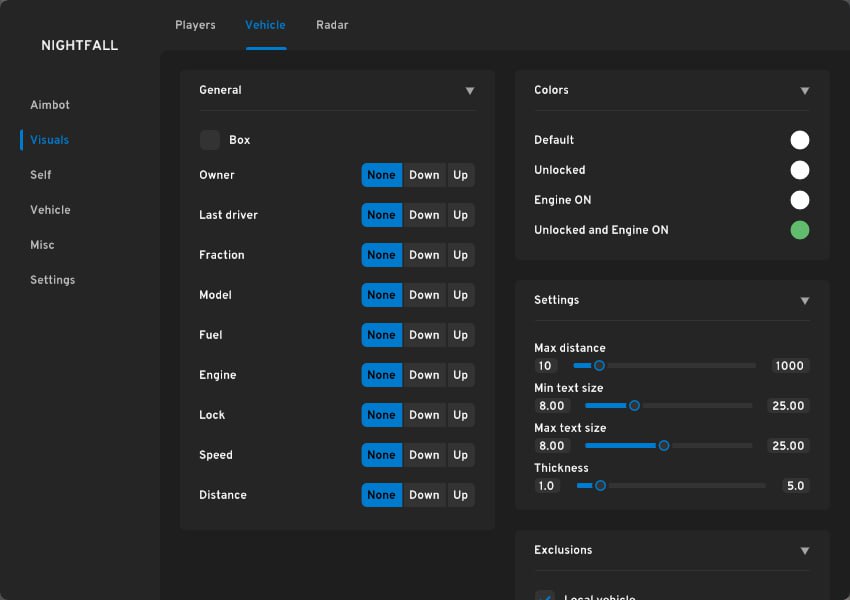The image size is (850, 600).
Task: Go to Settings in the sidebar
Action: click(x=52, y=280)
